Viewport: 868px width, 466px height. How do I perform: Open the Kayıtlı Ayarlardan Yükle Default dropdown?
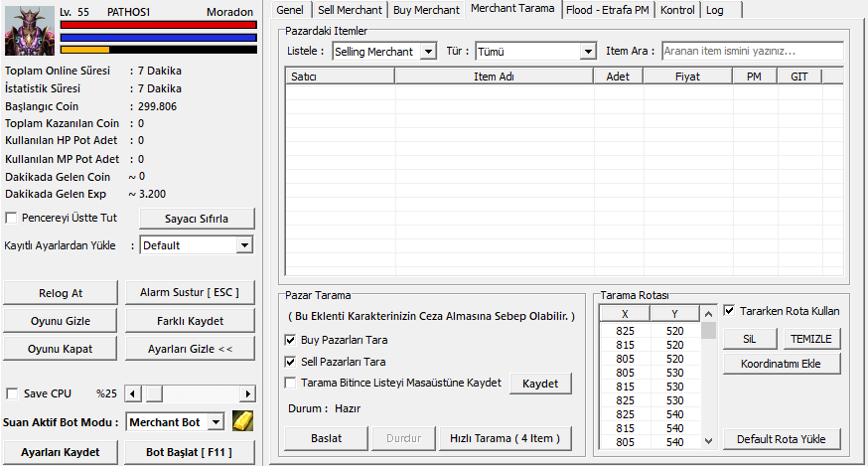[x=196, y=245]
